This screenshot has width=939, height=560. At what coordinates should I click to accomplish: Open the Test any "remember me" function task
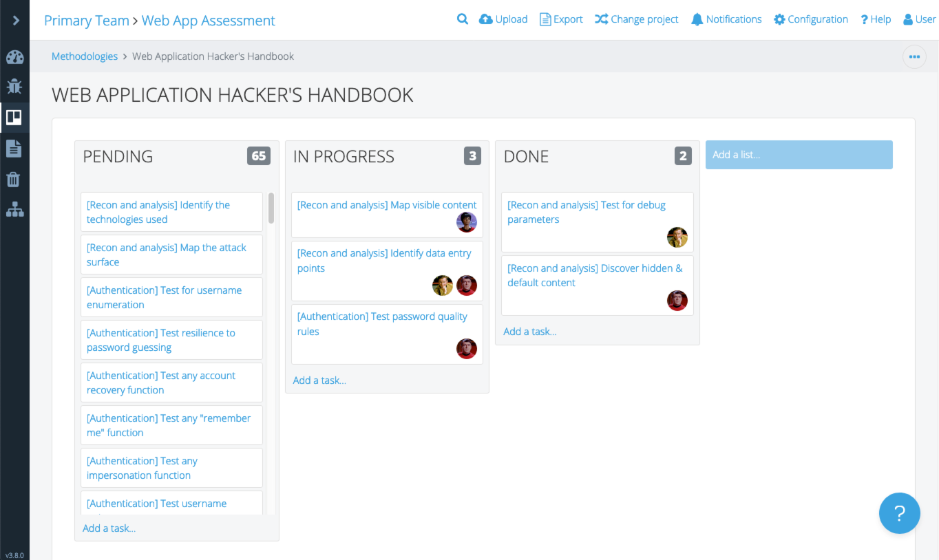[x=171, y=425]
